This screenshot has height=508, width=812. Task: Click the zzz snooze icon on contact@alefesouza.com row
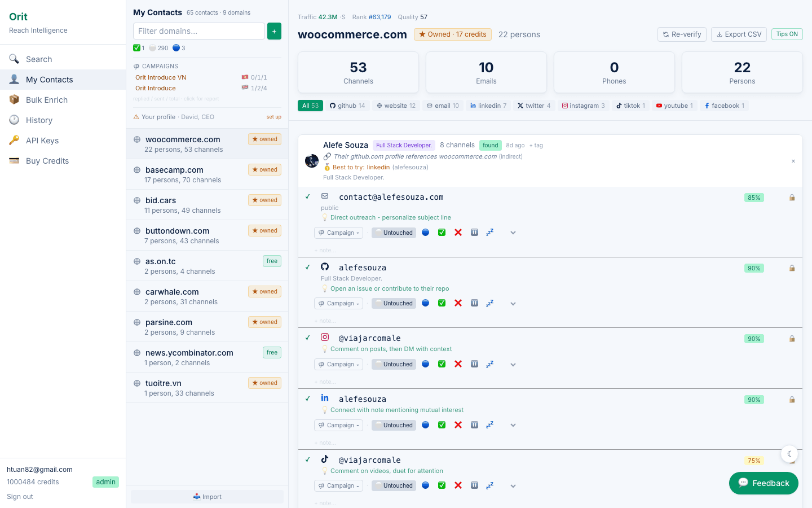click(490, 233)
